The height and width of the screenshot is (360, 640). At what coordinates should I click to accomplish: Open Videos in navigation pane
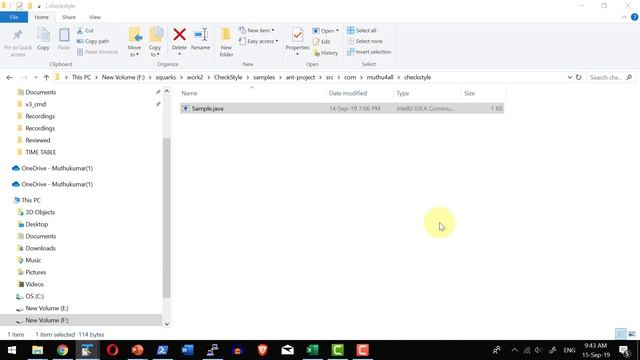click(34, 284)
